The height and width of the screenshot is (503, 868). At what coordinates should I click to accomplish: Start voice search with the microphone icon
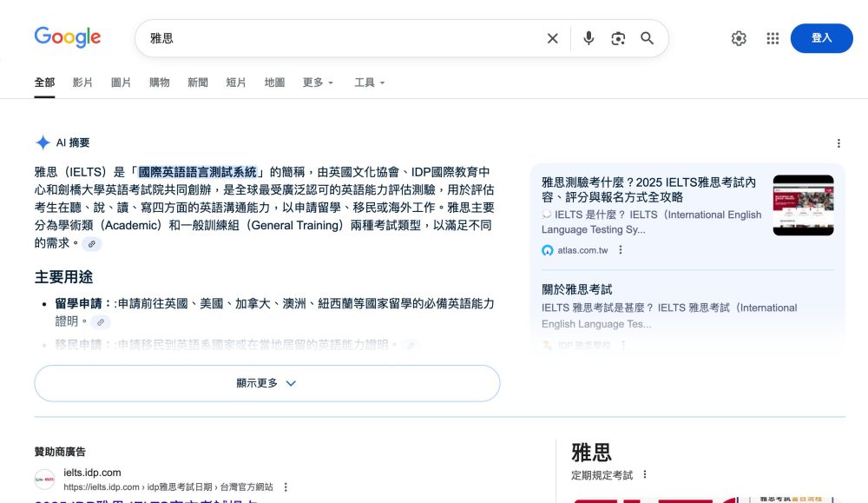coord(589,38)
